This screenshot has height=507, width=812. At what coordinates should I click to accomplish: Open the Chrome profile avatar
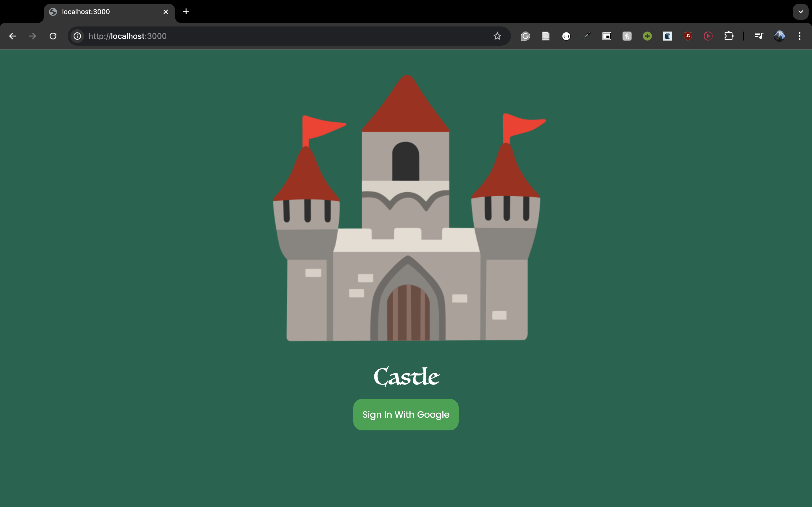pos(779,36)
